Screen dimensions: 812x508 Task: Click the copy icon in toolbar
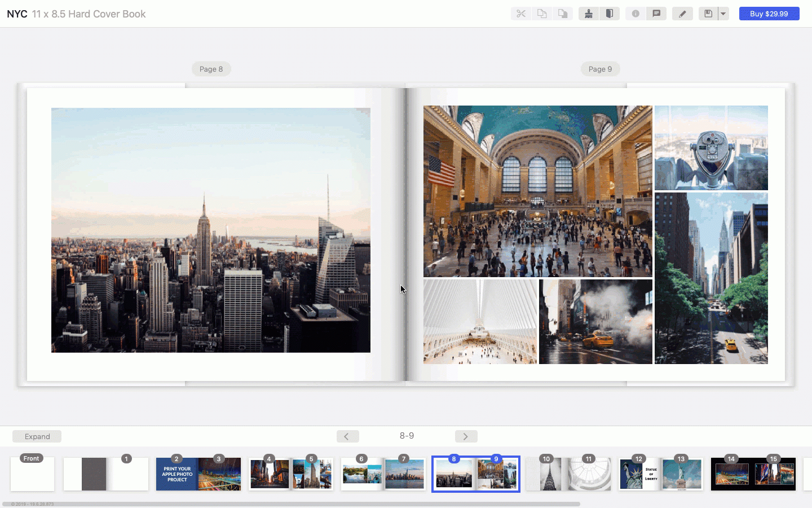542,14
